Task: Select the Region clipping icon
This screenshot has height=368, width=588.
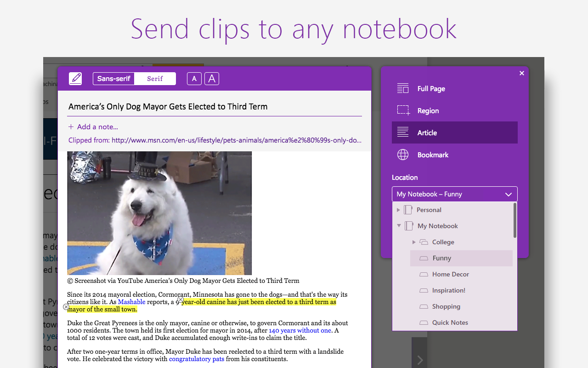Action: pos(402,110)
